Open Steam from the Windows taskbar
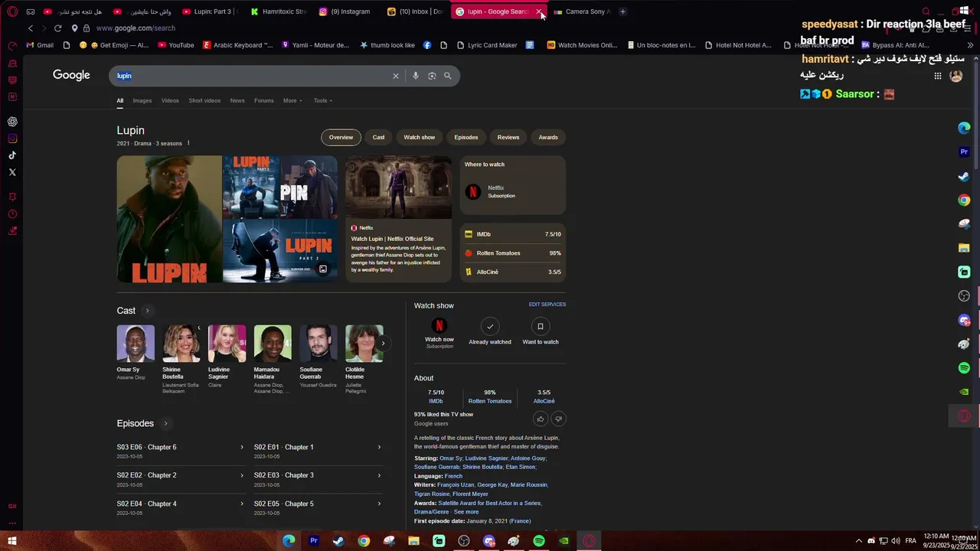The height and width of the screenshot is (551, 980). (x=338, y=541)
